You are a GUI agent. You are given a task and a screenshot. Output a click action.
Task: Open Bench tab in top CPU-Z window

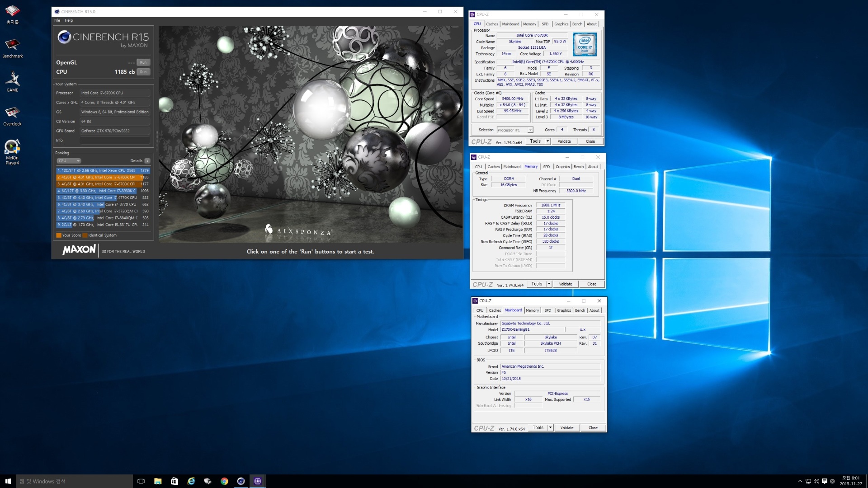click(577, 24)
